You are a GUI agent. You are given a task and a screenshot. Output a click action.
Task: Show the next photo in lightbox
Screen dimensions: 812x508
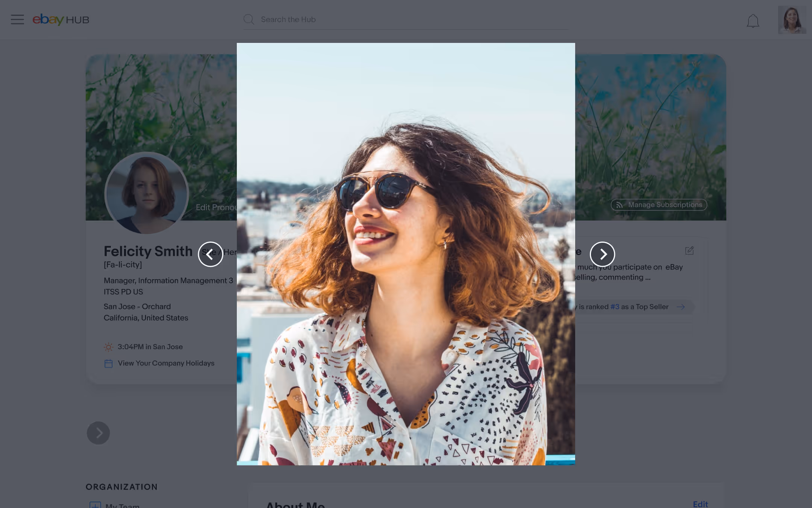click(602, 254)
